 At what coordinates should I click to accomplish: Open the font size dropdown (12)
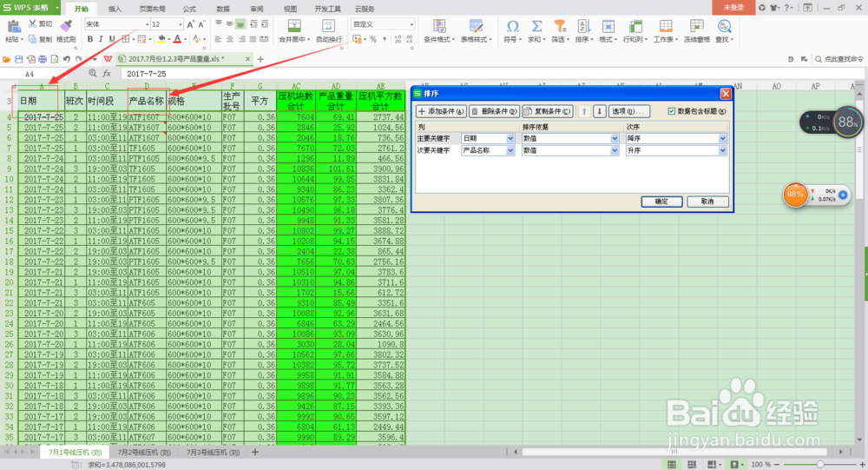pyautogui.click(x=180, y=24)
